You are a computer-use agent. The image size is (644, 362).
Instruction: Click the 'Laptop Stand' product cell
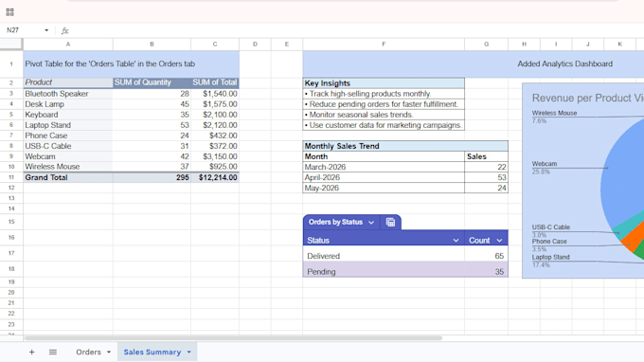coord(68,125)
